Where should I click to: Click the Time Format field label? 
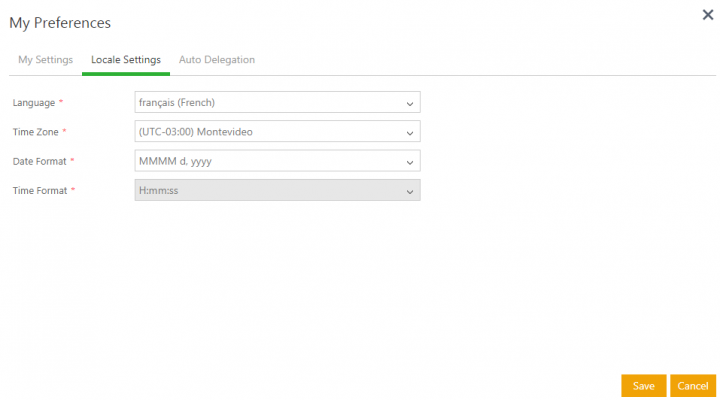coord(40,190)
